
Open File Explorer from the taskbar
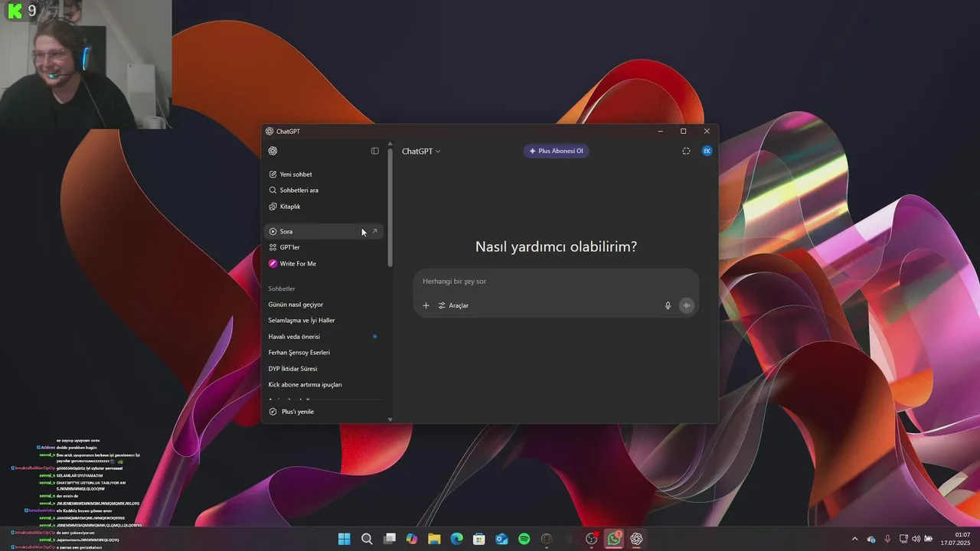434,539
